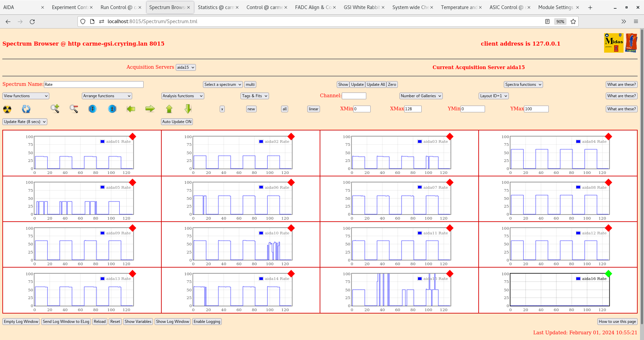This screenshot has height=340, width=644.
Task: Click Send Log Window to ELog
Action: pyautogui.click(x=66, y=322)
